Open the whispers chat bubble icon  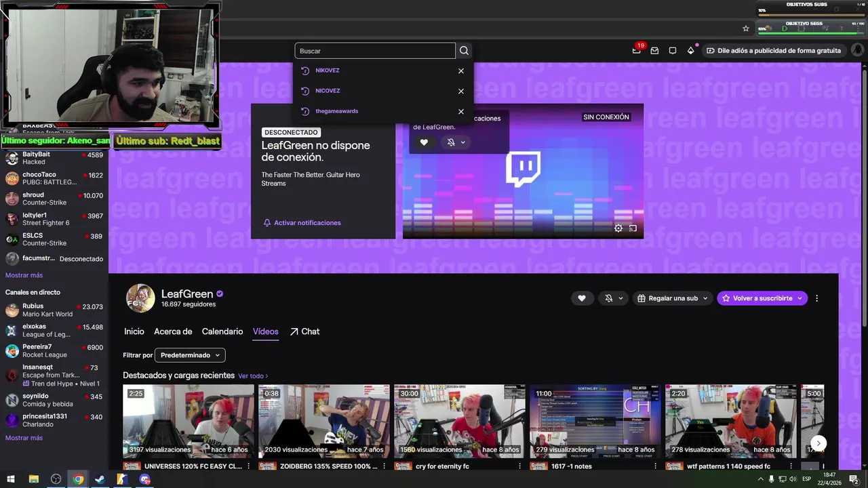click(673, 51)
